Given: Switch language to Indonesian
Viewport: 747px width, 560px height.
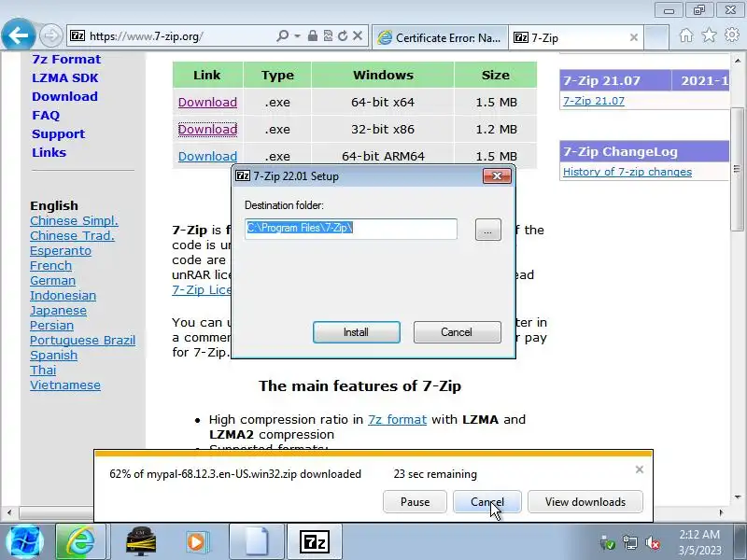Looking at the screenshot, I should tap(63, 295).
